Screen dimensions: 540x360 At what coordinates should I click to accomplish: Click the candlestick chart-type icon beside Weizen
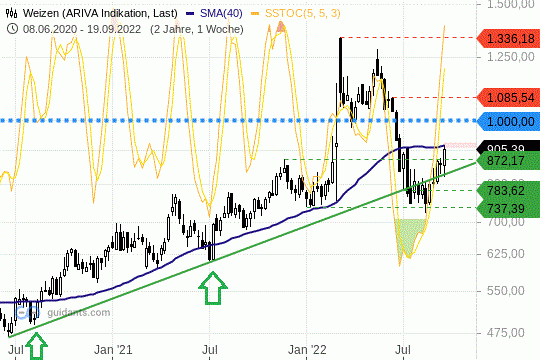(x=11, y=13)
